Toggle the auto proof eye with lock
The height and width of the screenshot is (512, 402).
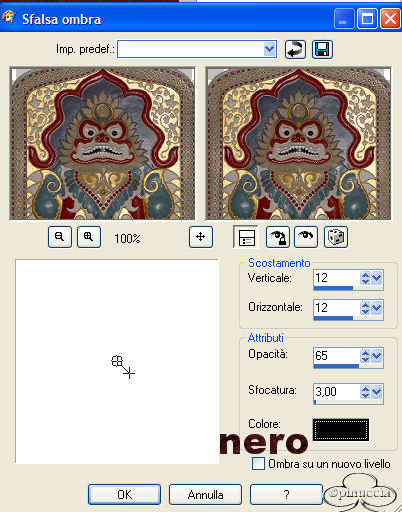coord(277,237)
